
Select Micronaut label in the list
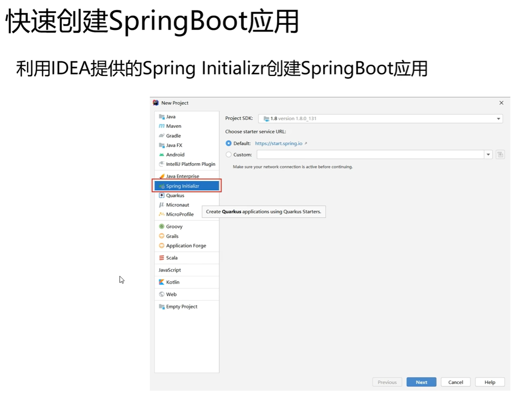tap(178, 205)
